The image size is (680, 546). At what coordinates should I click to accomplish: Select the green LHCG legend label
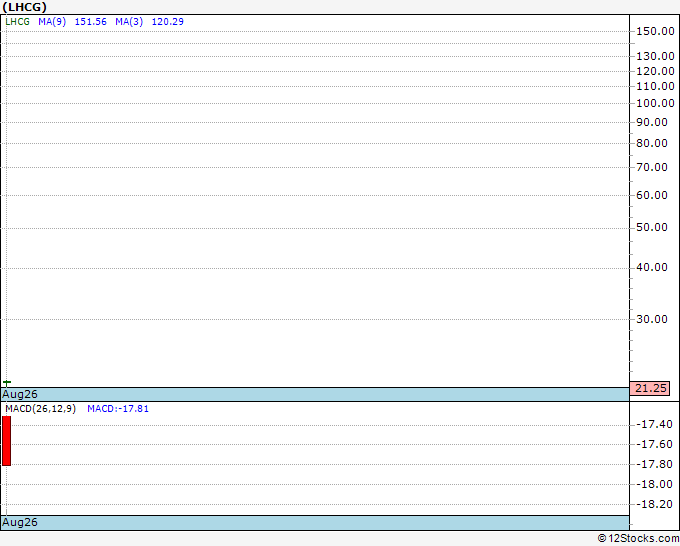point(17,22)
